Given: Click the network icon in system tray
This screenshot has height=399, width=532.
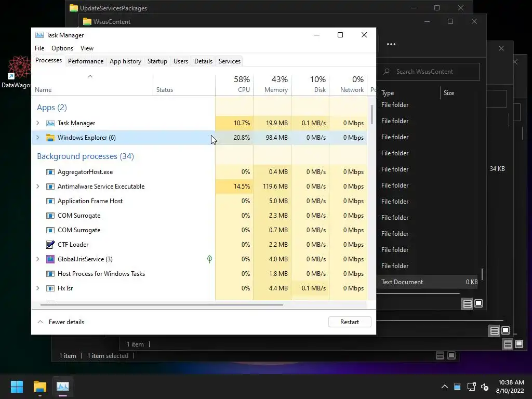Looking at the screenshot, I should (x=471, y=387).
